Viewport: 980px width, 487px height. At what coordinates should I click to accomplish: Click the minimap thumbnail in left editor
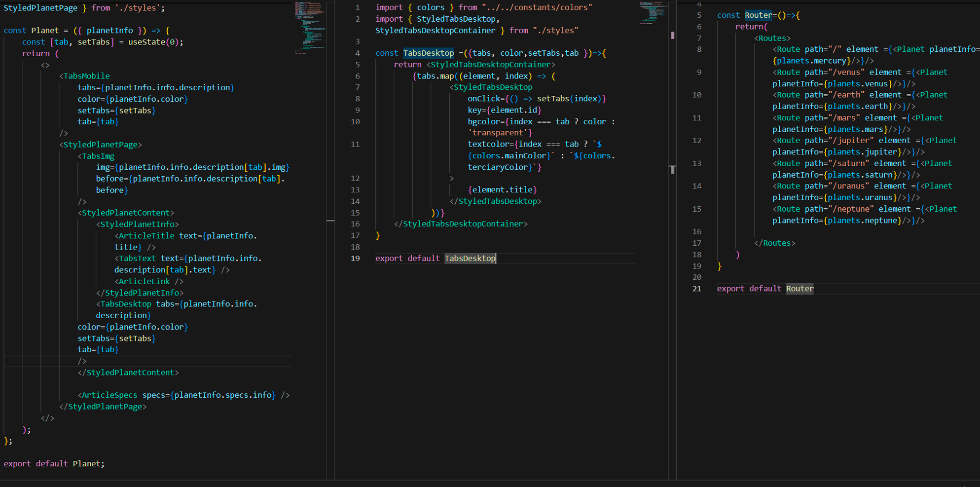[x=310, y=27]
